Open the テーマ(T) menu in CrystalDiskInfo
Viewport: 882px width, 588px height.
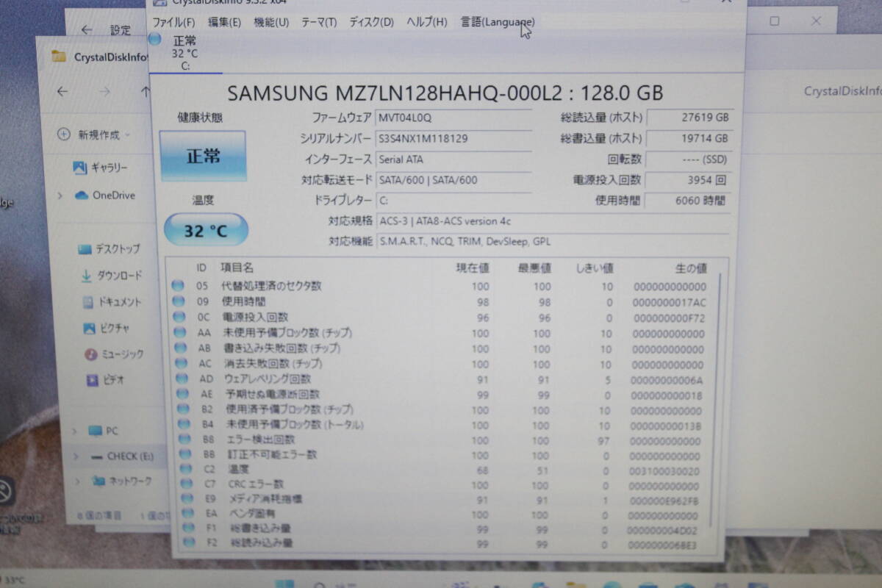318,22
